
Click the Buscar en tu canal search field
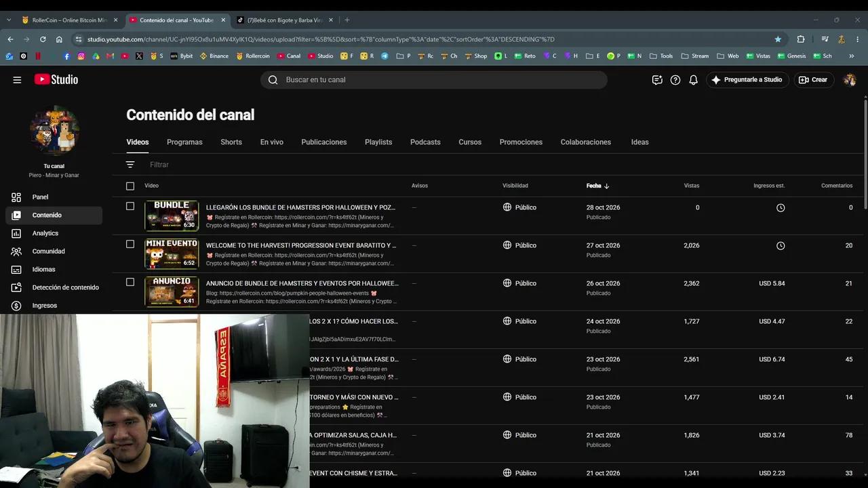pos(434,80)
